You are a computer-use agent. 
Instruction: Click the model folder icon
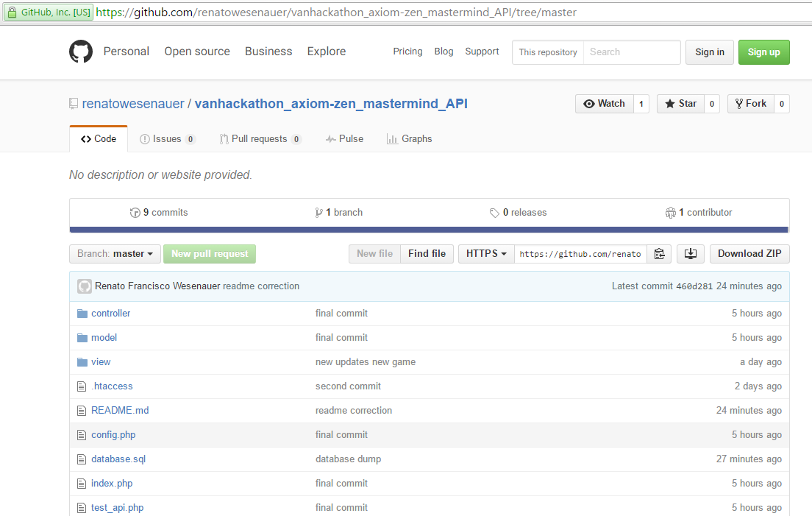82,338
